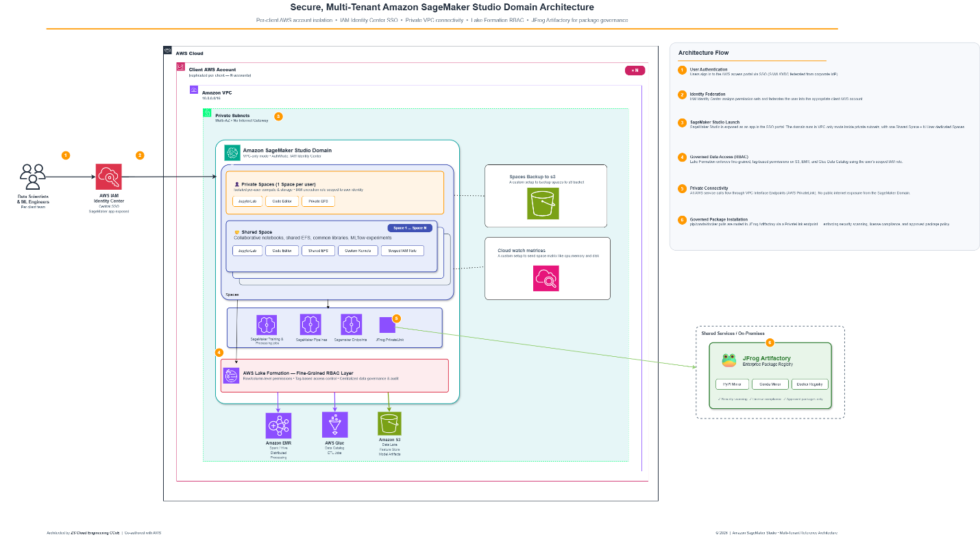Viewport: 980px width, 537px height.
Task: Click the CloudWatch metrics icon
Action: (546, 278)
